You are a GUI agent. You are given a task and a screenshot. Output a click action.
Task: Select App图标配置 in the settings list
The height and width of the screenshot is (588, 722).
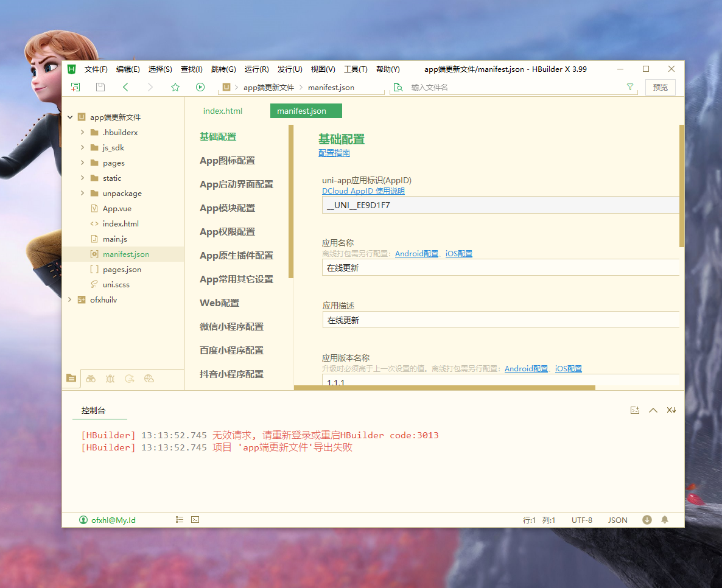[x=228, y=161]
